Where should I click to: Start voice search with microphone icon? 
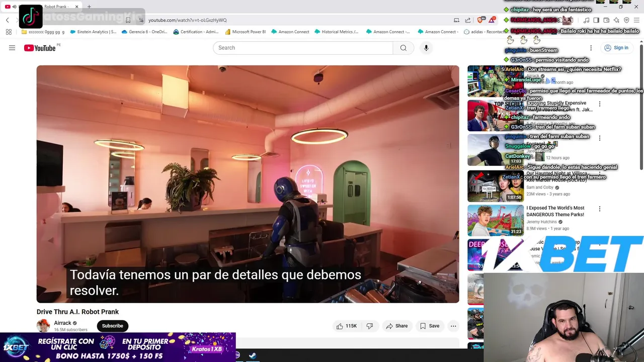(426, 48)
